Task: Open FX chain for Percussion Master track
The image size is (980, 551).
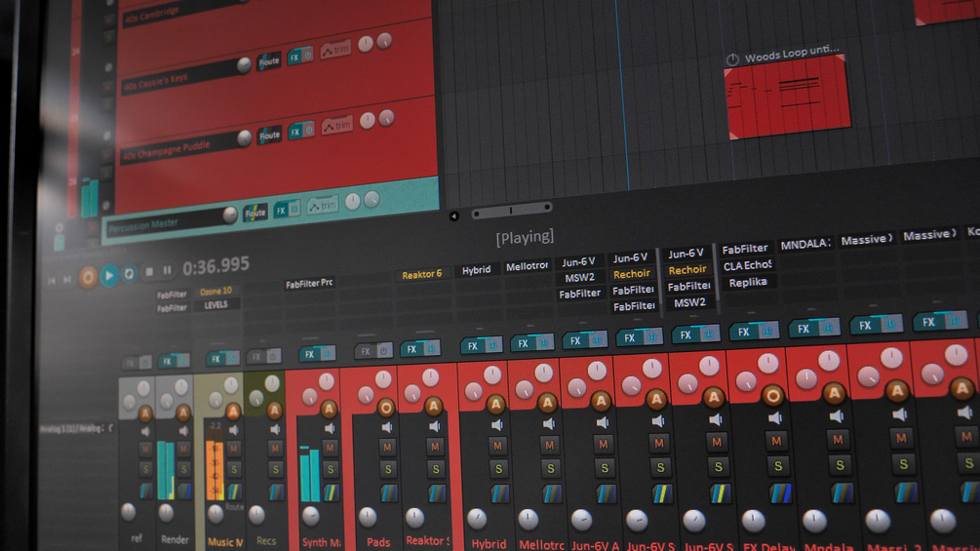Action: pos(281,210)
